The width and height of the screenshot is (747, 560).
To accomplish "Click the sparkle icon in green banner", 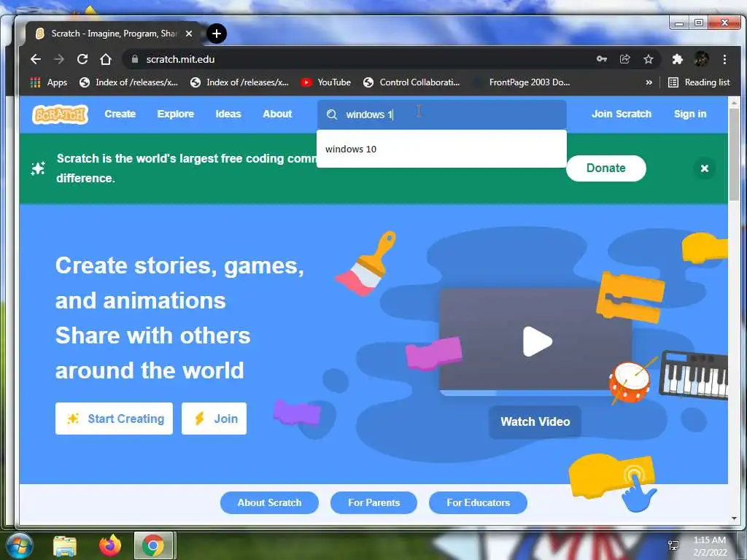I will 38,168.
